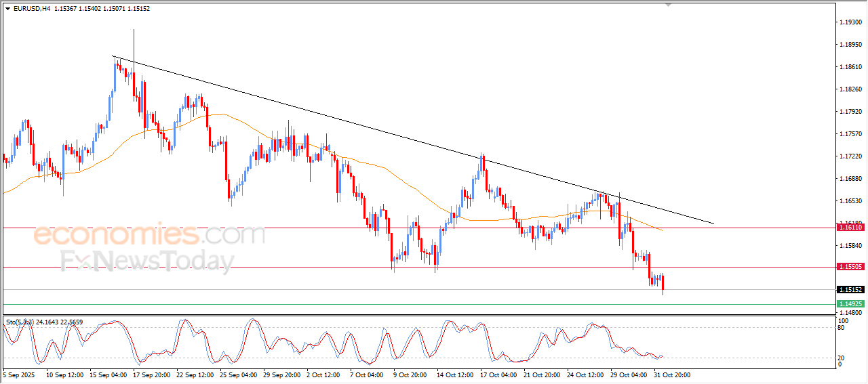
Task: Click the 31 Oct 20:00 time label
Action: 671,374
